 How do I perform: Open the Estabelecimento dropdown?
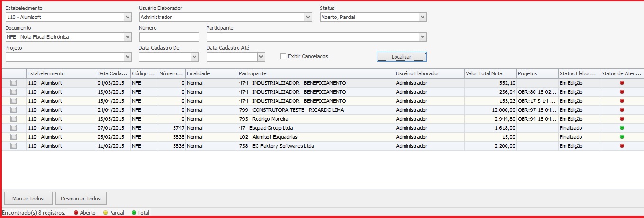[128, 17]
